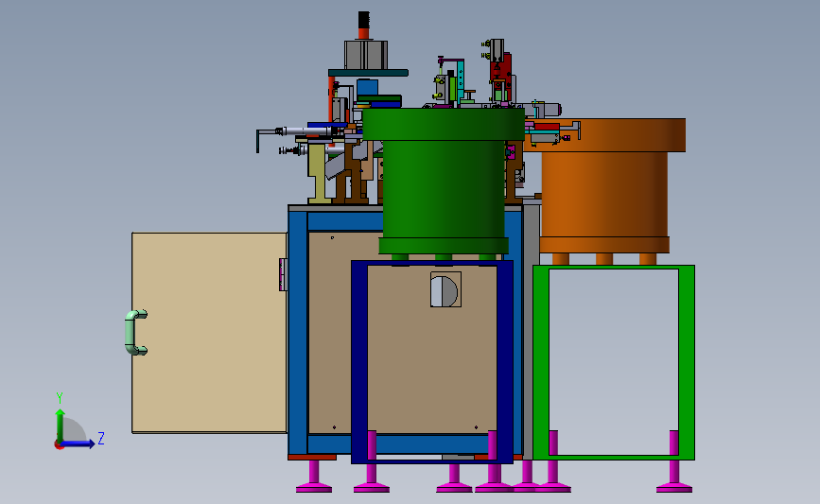
Task: Select the dark navy stand frame
Action: pyautogui.click(x=358, y=361)
